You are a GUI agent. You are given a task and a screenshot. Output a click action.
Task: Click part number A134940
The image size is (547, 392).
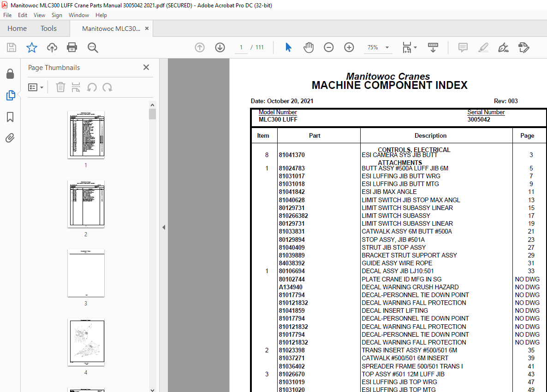coord(291,287)
